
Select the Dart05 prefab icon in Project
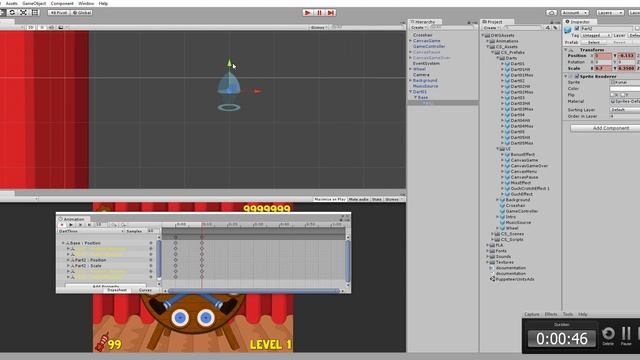coord(507,132)
